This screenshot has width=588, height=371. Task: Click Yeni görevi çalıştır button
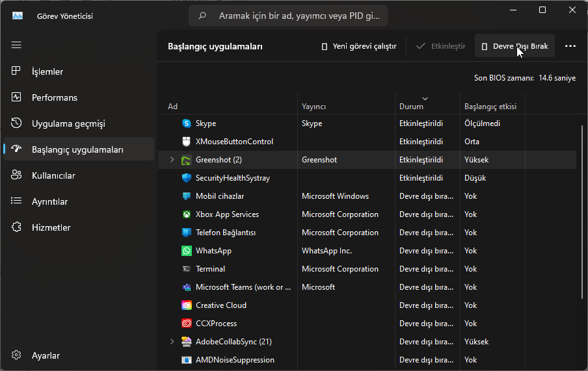359,46
